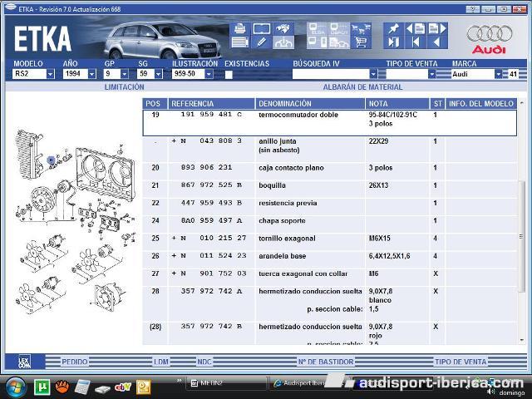Switch to the METIN2 taskbar window
Screen dimensions: 532x399
[226, 383]
